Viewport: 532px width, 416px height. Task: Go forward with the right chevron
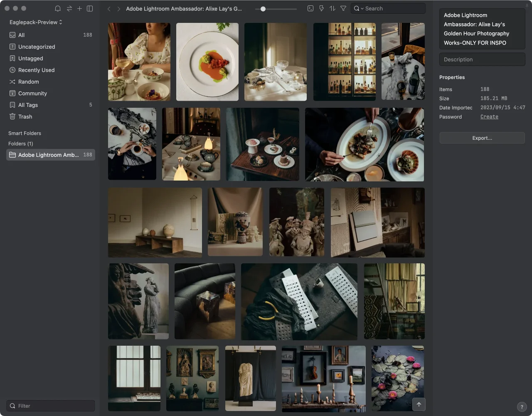[x=119, y=9]
